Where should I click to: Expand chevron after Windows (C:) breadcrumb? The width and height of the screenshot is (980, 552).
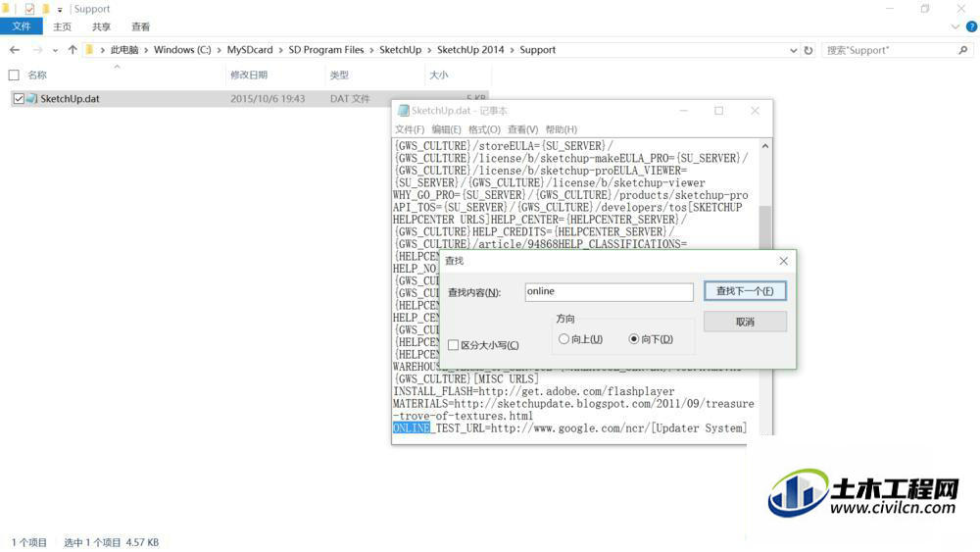(220, 50)
